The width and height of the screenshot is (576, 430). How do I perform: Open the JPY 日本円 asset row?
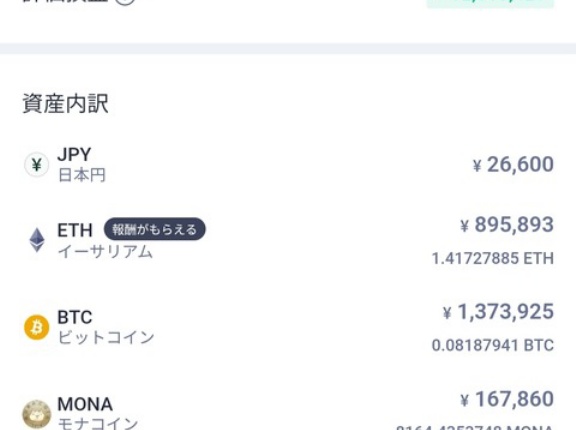pos(288,165)
